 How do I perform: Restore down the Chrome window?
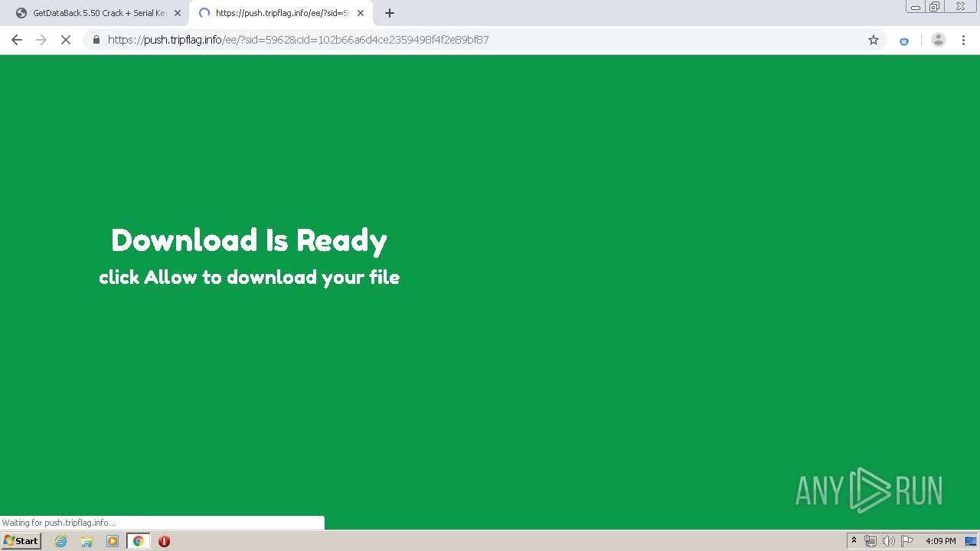tap(935, 7)
